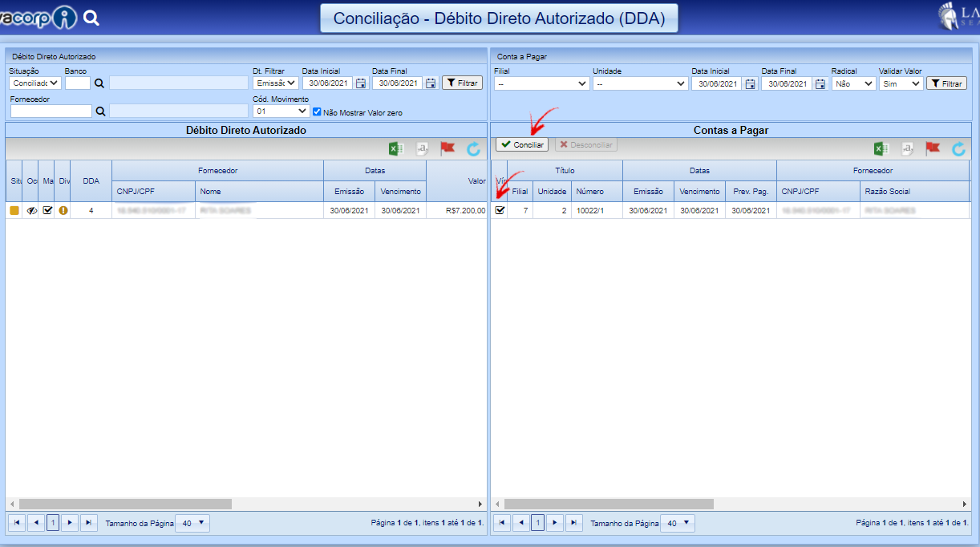
Task: Sort by the Vencimento column in DDA grid
Action: point(400,192)
